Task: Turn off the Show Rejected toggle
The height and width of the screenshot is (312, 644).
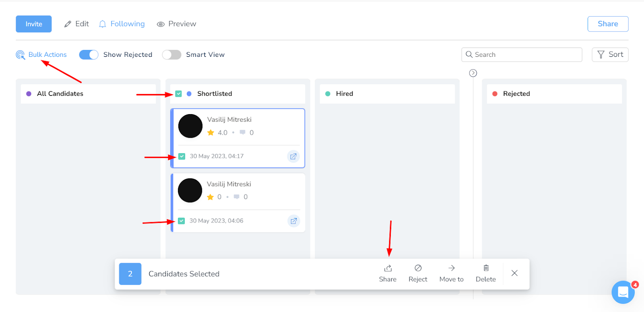Action: pos(89,55)
